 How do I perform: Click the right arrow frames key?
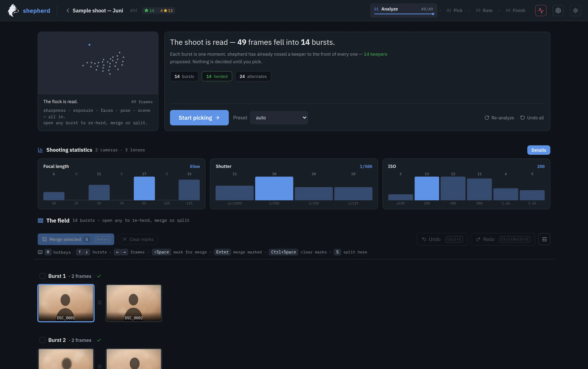124,252
